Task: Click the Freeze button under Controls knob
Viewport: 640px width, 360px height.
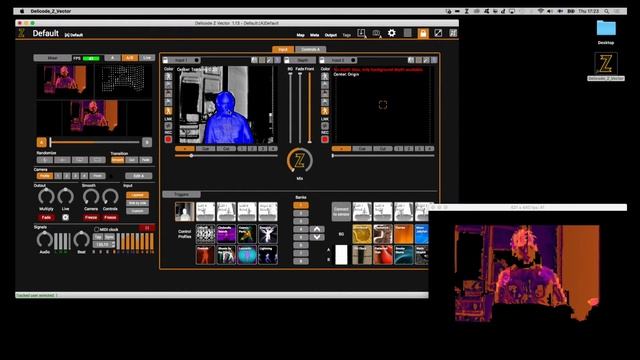Action: click(110, 218)
